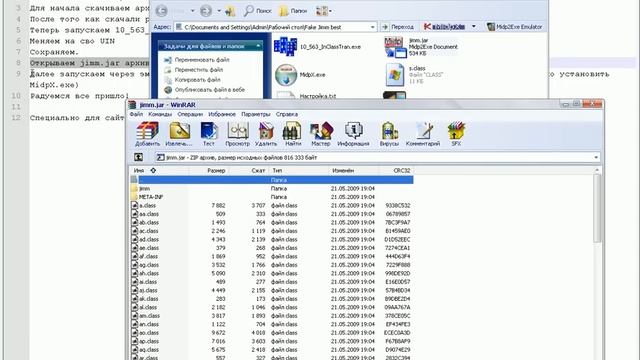
Task: Select am.class in the archive list
Action: 271,316
